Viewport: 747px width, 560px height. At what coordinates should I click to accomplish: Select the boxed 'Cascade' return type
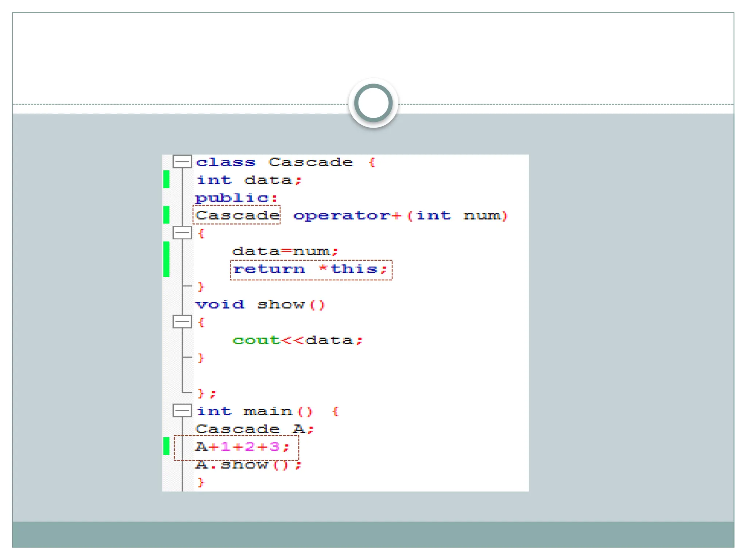pos(237,215)
